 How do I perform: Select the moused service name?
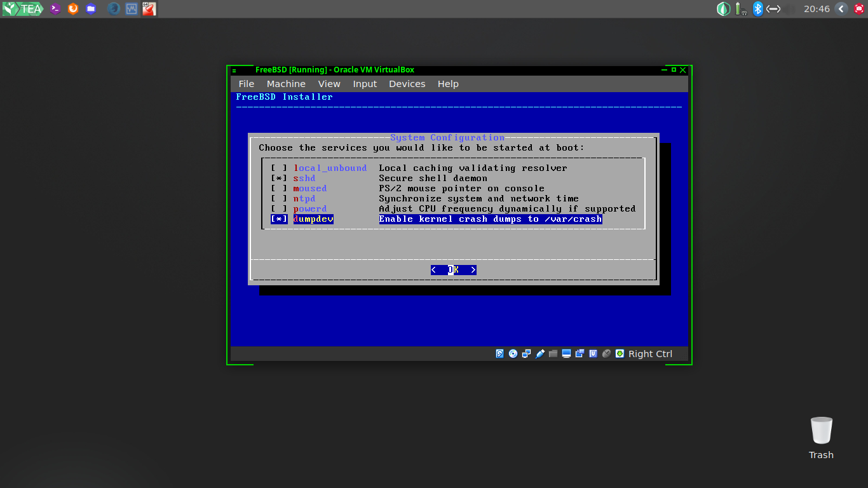[310, 189]
